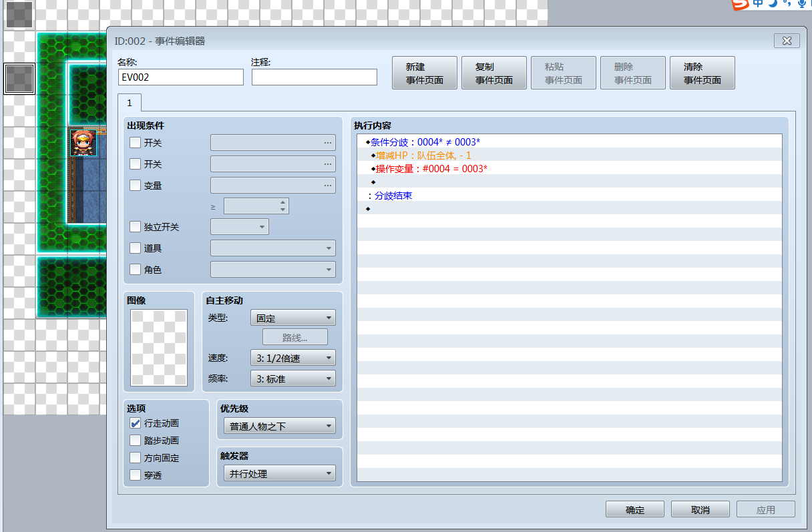The width and height of the screenshot is (812, 532).
Task: Select the 操作变量：#0004 = 0003* command line
Action: (x=570, y=168)
